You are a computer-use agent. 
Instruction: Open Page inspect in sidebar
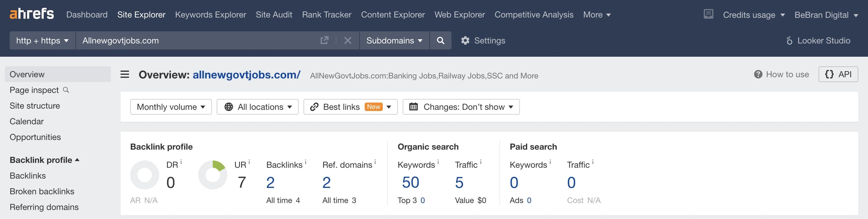click(x=34, y=90)
